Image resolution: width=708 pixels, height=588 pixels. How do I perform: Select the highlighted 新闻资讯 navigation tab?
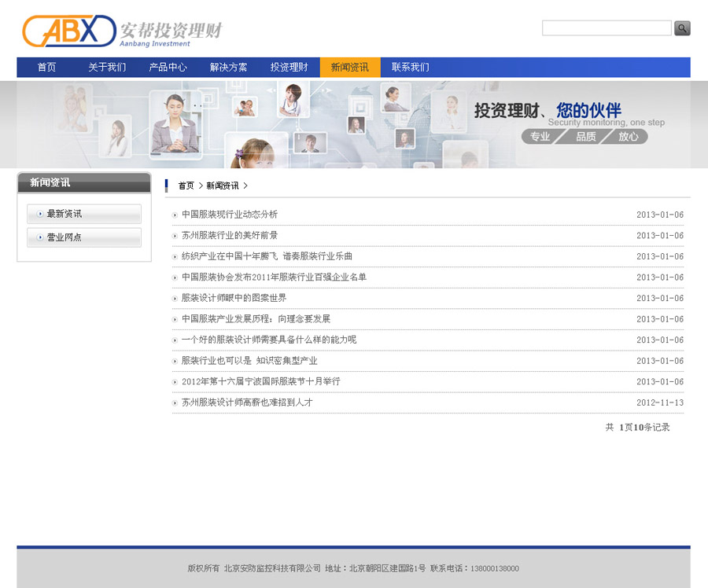pyautogui.click(x=350, y=68)
